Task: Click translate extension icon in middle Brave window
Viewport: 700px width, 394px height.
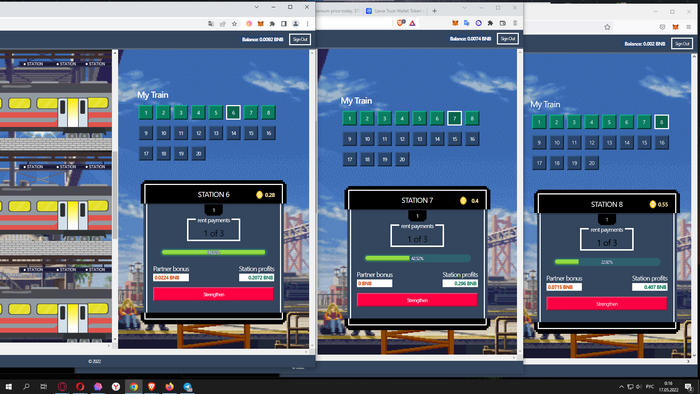Action: [467, 23]
